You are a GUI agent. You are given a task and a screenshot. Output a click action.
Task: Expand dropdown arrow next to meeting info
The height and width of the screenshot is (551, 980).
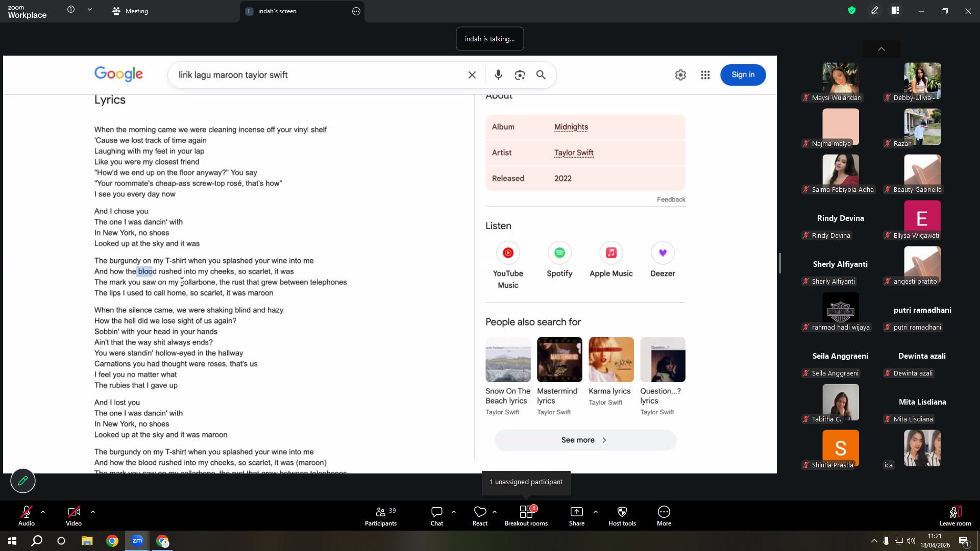coord(90,10)
